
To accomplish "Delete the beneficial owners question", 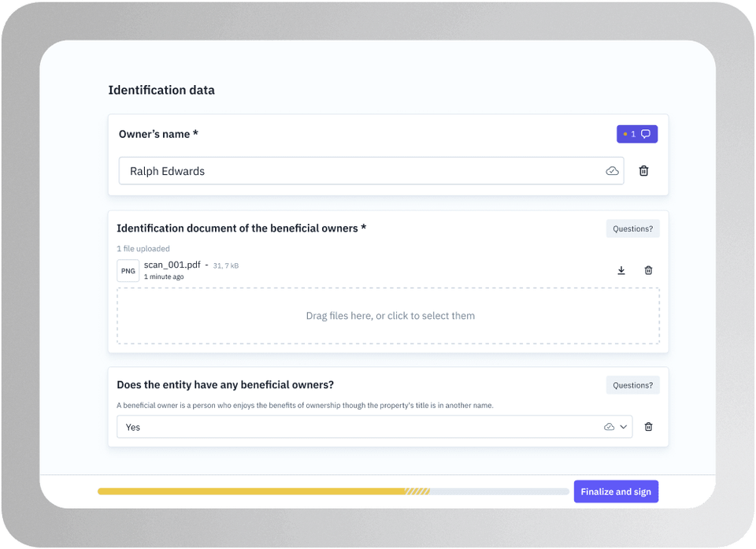I will [x=648, y=427].
